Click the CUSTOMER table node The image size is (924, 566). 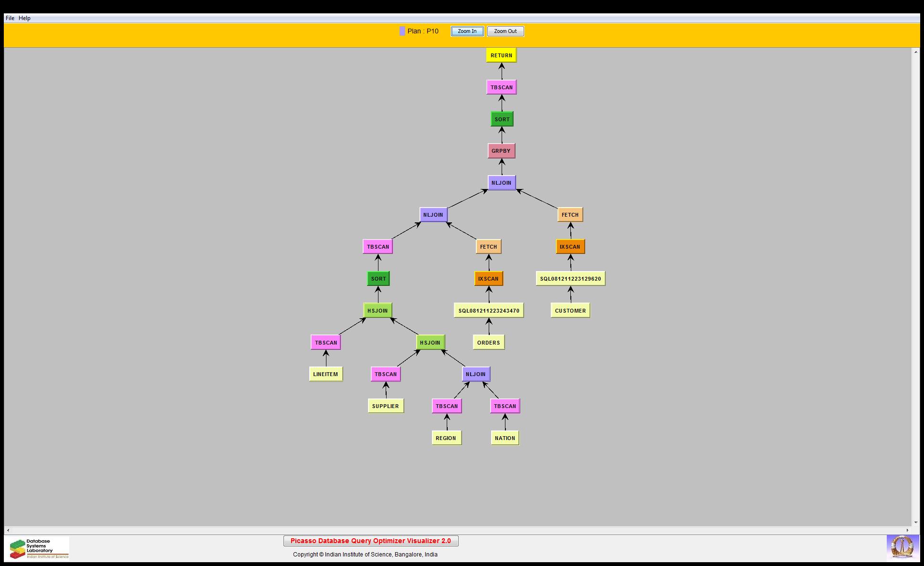pos(570,311)
